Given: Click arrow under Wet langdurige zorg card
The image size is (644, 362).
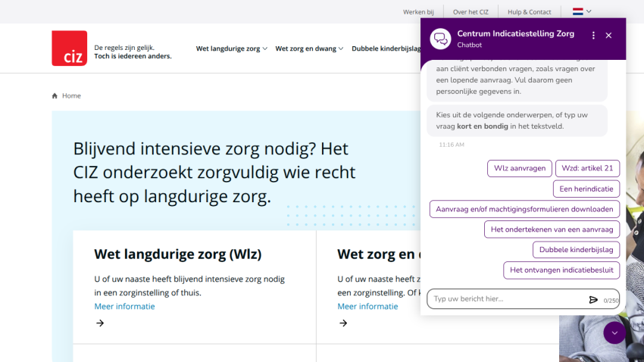Looking at the screenshot, I should pos(100,323).
